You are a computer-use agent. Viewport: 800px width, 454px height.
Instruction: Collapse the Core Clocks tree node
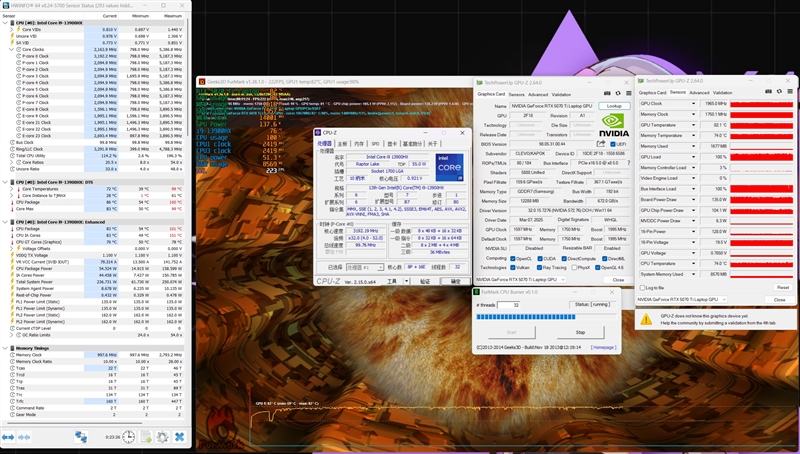coord(12,49)
